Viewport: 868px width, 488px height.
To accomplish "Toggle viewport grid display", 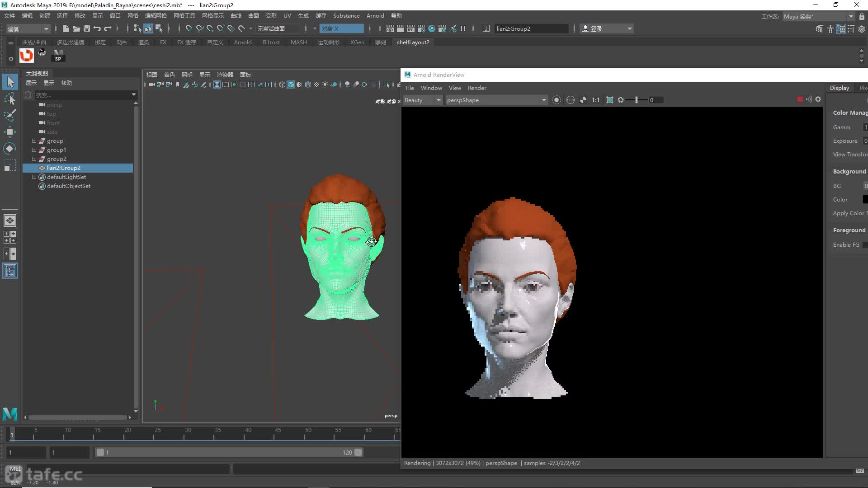I will (x=217, y=84).
